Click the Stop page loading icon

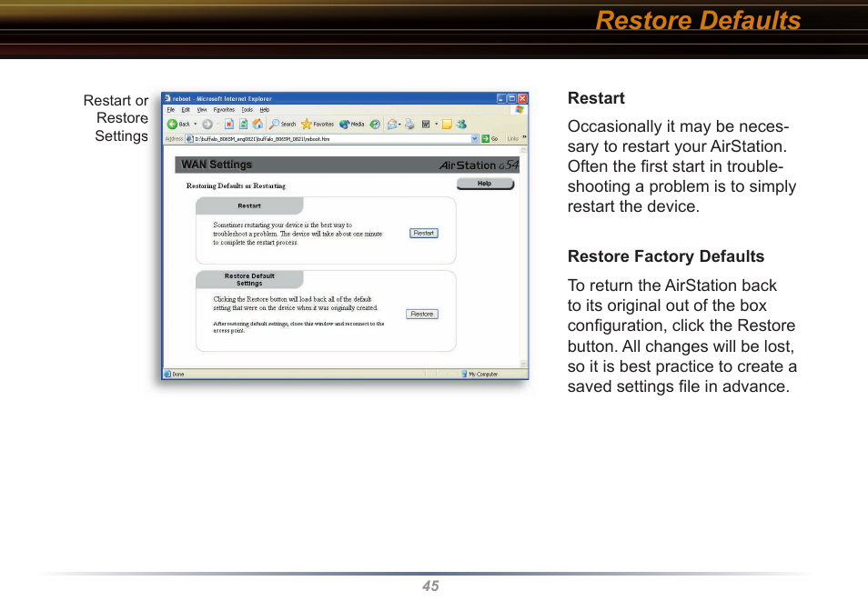(228, 125)
